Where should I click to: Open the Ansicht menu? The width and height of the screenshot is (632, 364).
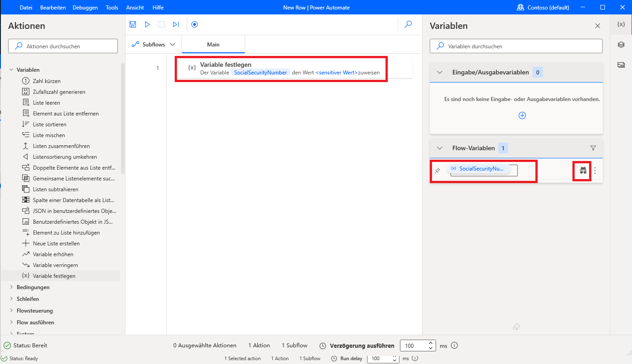point(135,8)
